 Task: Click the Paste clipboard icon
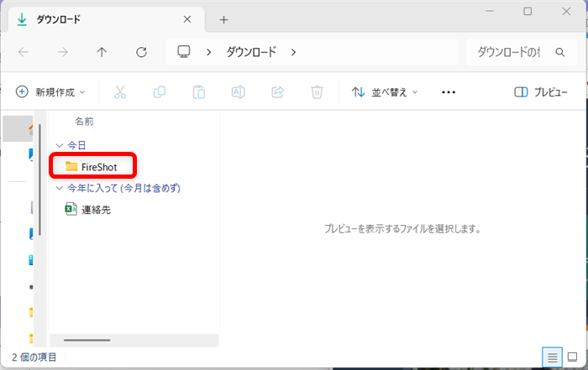point(198,92)
